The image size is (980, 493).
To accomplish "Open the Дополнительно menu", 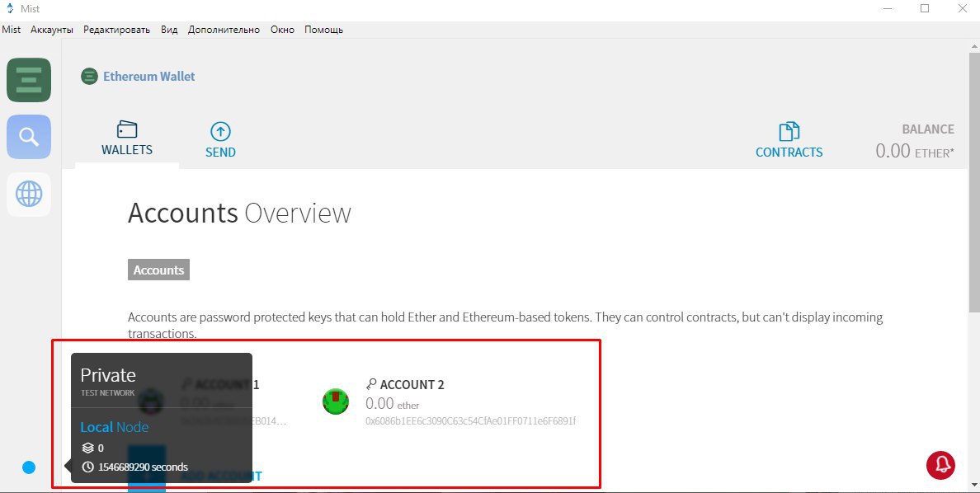I will (224, 30).
